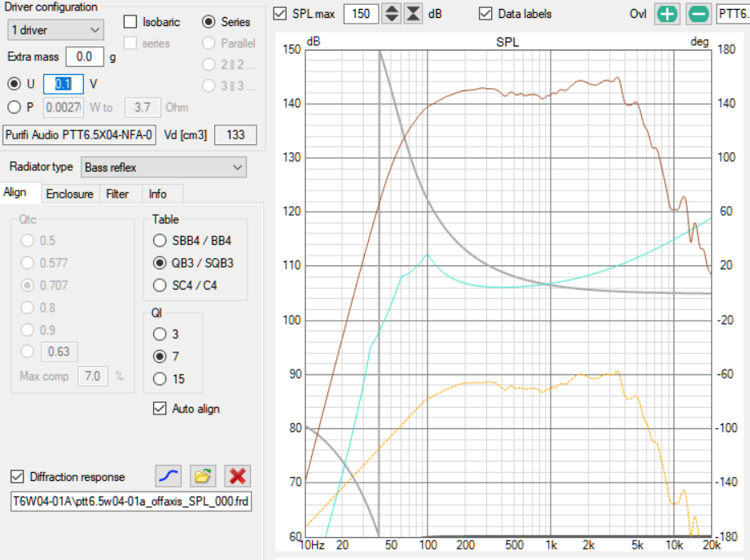Set Ql to 15
This screenshot has width=750, height=560.
(160, 378)
